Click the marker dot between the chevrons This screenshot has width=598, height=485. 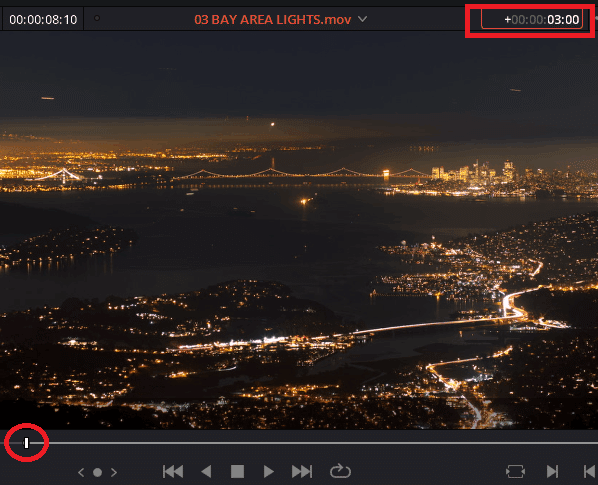[x=97, y=472]
